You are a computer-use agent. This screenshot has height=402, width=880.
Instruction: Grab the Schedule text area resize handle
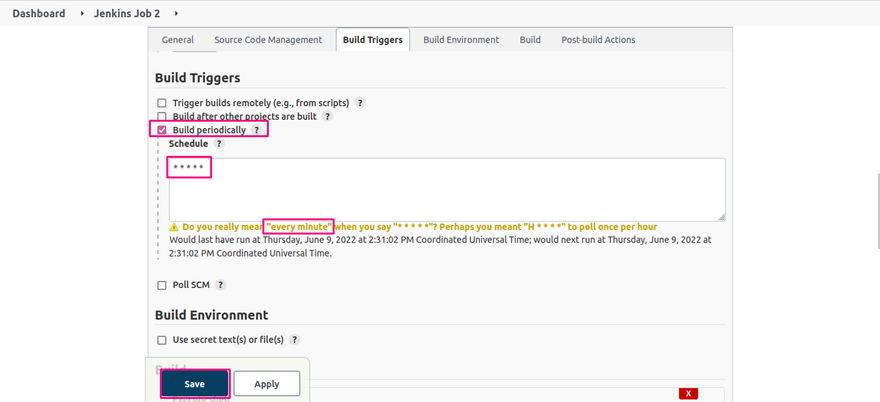click(x=721, y=217)
